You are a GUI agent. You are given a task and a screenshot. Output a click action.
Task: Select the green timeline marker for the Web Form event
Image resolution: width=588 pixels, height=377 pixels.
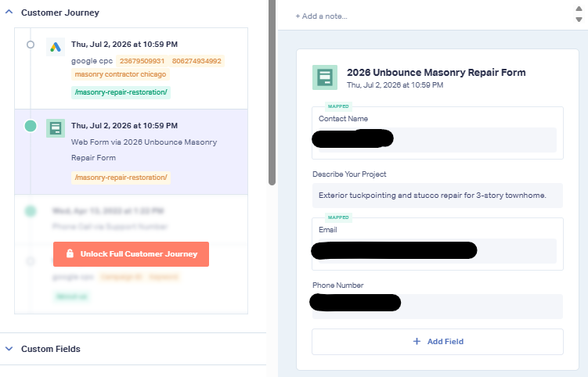31,126
